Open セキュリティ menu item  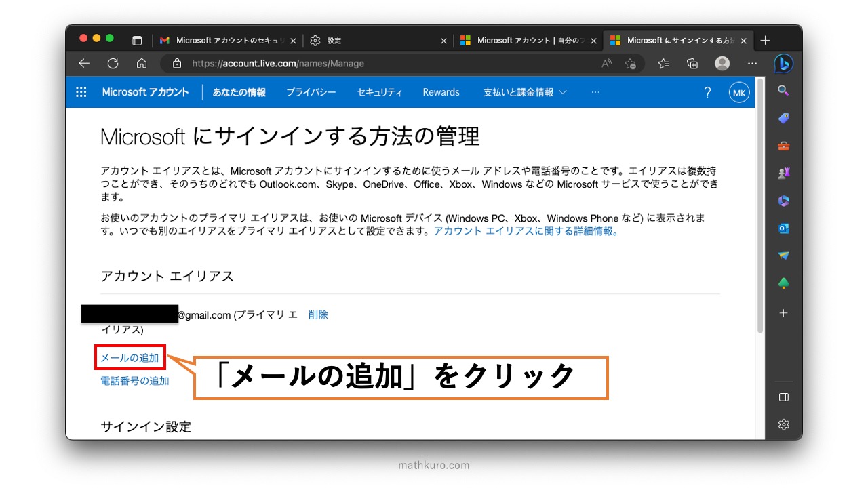(380, 92)
